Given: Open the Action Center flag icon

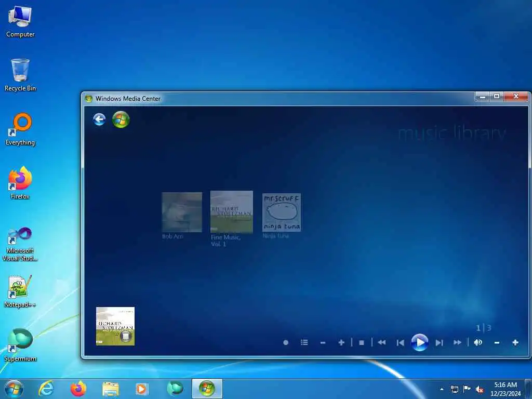Looking at the screenshot, I should [467, 389].
